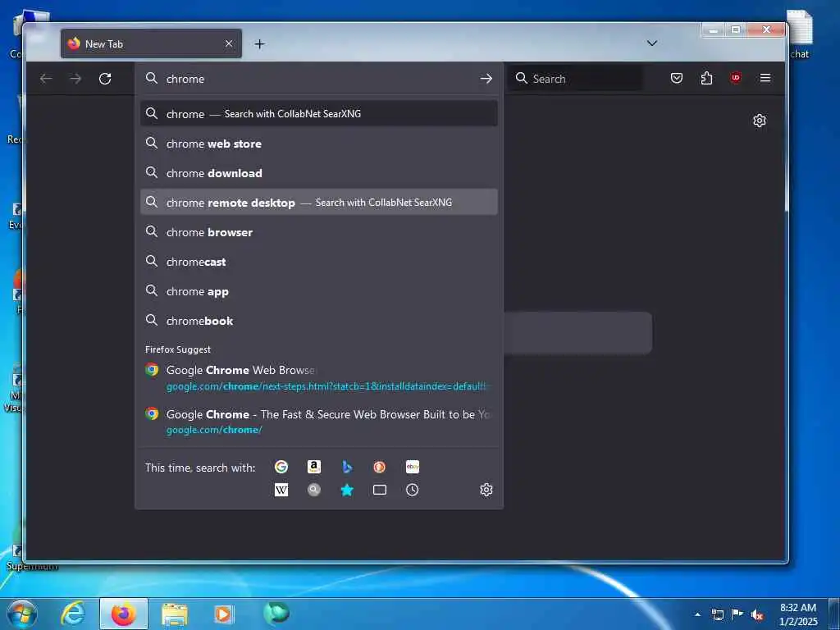Show hidden system tray icons arrow
Viewport: 840px width, 630px height.
[x=697, y=614]
